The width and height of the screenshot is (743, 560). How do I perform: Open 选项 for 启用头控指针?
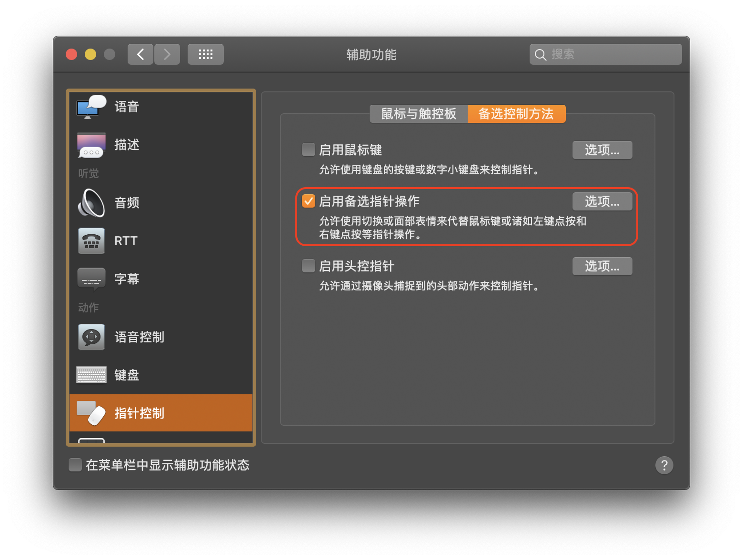coord(602,266)
